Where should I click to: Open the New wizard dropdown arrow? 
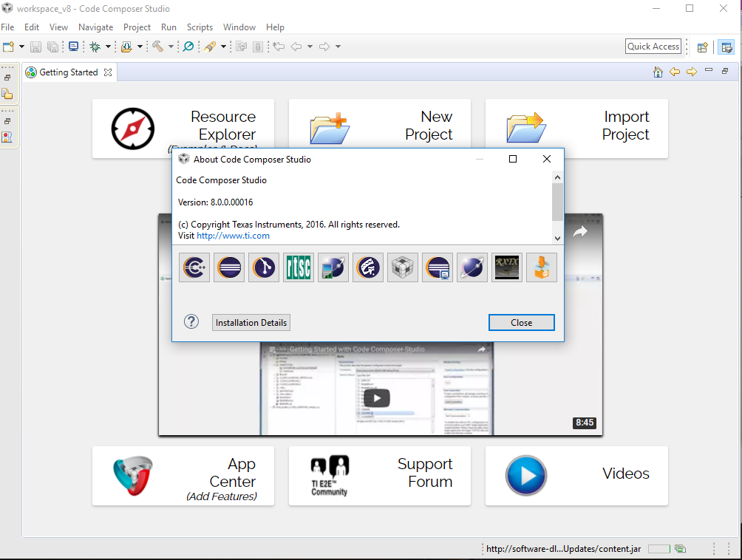(x=21, y=47)
